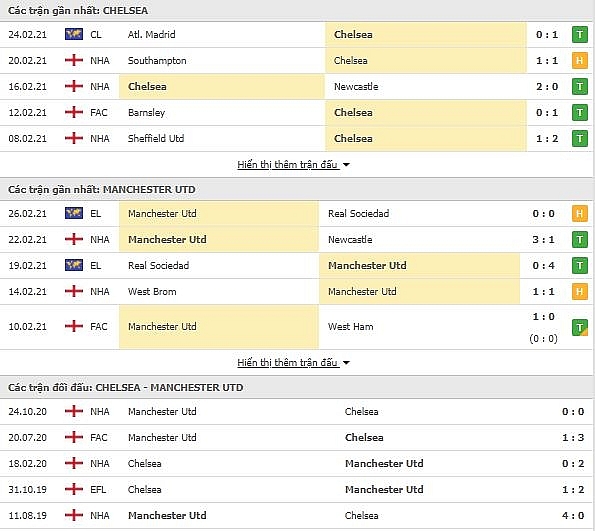The width and height of the screenshot is (595, 531).
Task: Click orange H badge for West Brom match
Action: (x=579, y=291)
